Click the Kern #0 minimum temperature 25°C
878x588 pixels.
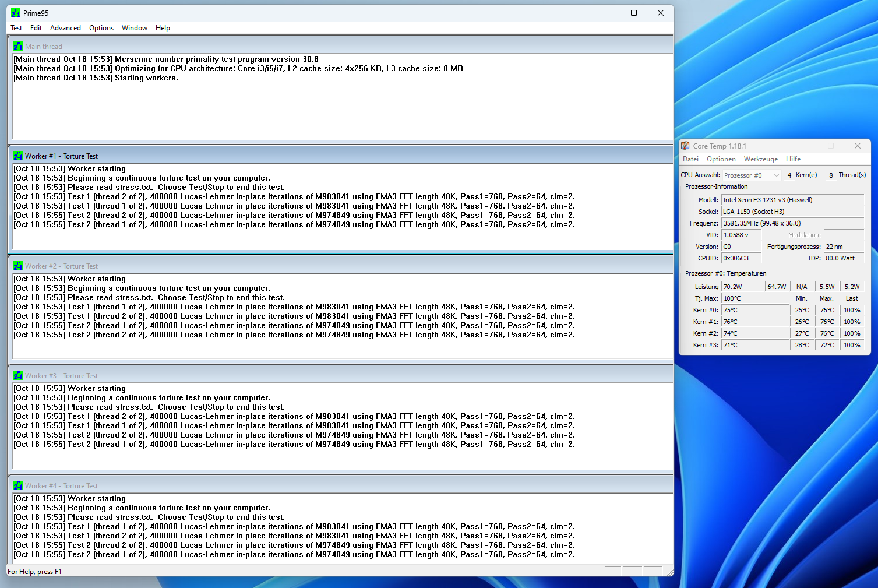pos(802,310)
